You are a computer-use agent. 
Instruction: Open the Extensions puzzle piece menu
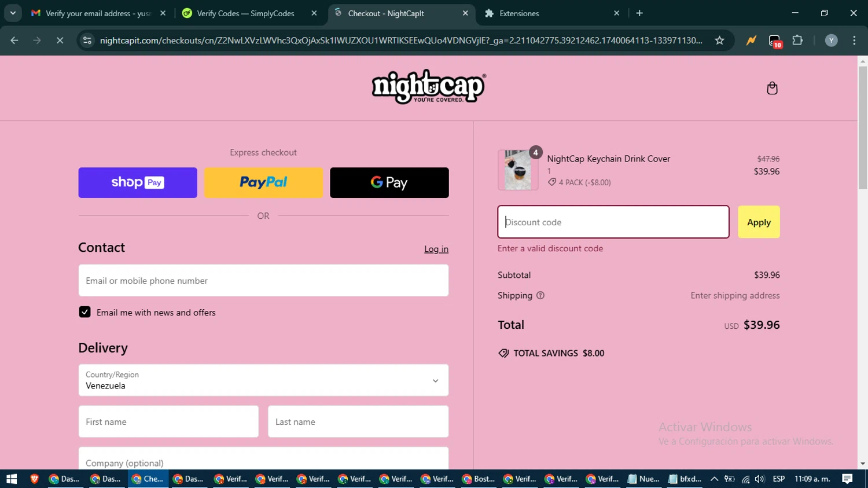pos(797,41)
